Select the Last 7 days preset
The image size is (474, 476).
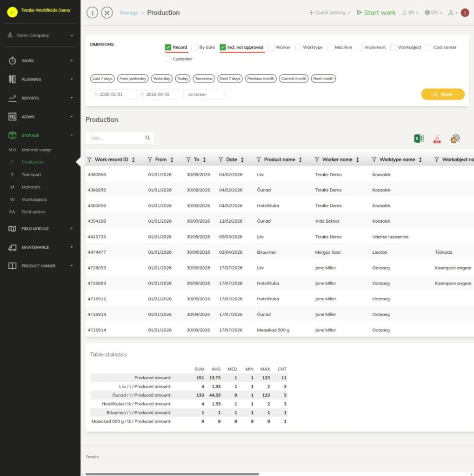(x=102, y=79)
